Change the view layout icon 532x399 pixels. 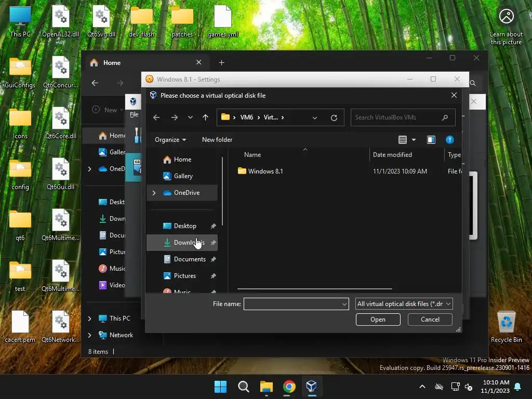coord(403,140)
